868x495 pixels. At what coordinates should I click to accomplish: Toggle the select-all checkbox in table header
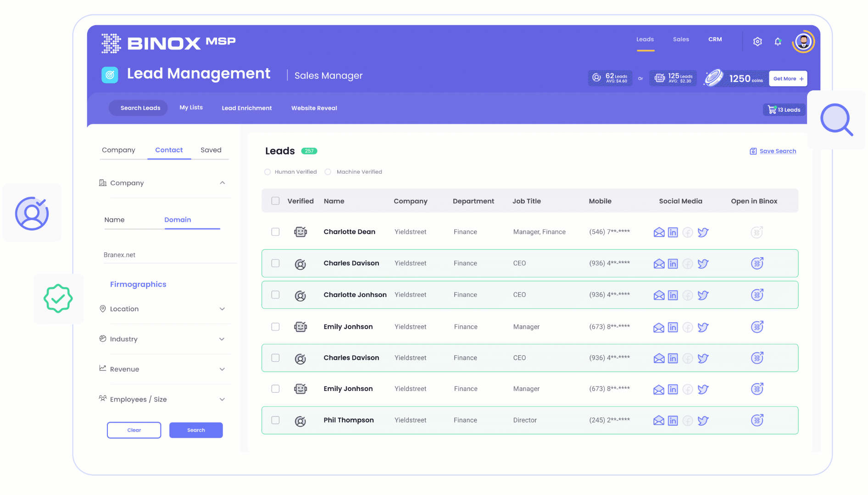(275, 201)
